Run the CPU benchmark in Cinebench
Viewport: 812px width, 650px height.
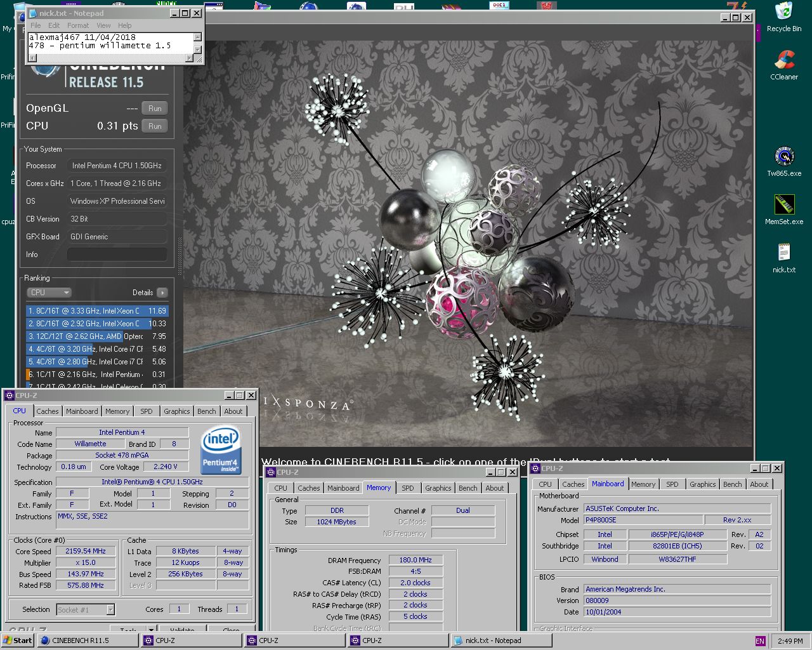point(155,126)
